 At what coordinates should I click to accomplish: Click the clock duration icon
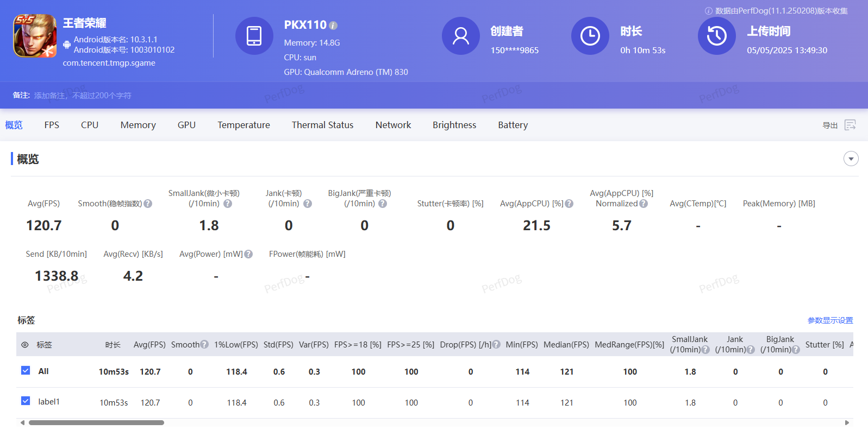pyautogui.click(x=590, y=36)
